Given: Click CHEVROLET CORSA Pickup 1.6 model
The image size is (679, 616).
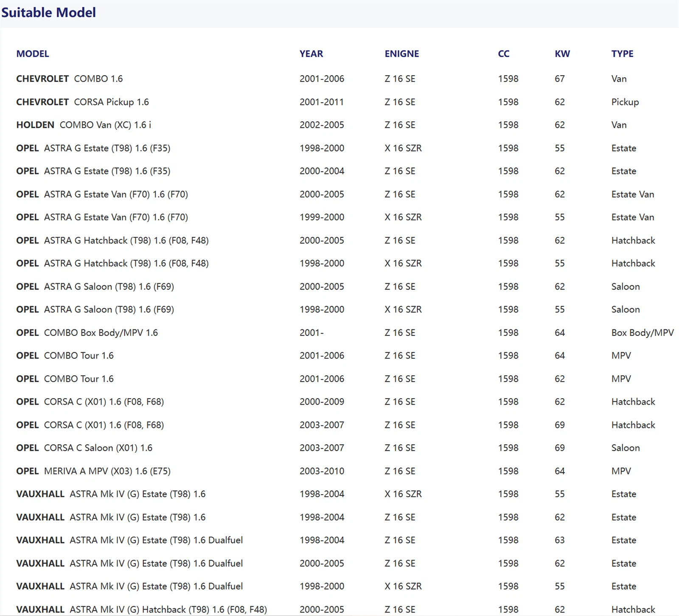Looking at the screenshot, I should coord(82,102).
